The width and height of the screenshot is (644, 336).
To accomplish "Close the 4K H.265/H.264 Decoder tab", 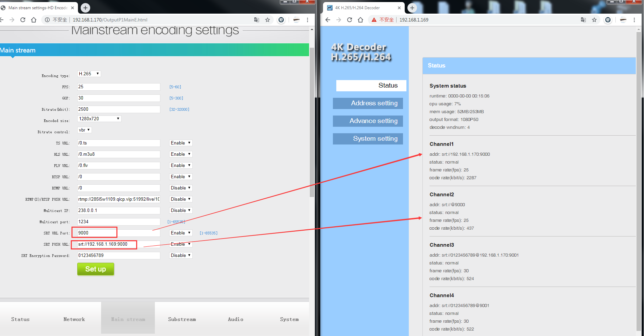I will click(399, 7).
